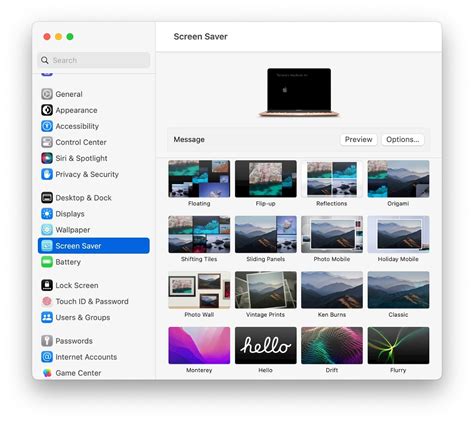
Task: Click the Users & Groups icon
Action: tap(47, 317)
